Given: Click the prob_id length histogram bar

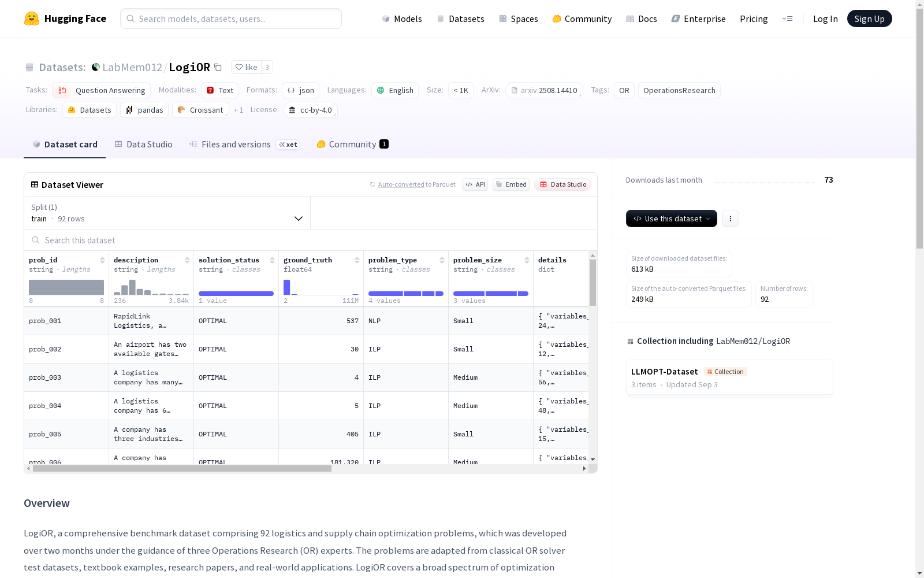Looking at the screenshot, I should click(x=66, y=287).
